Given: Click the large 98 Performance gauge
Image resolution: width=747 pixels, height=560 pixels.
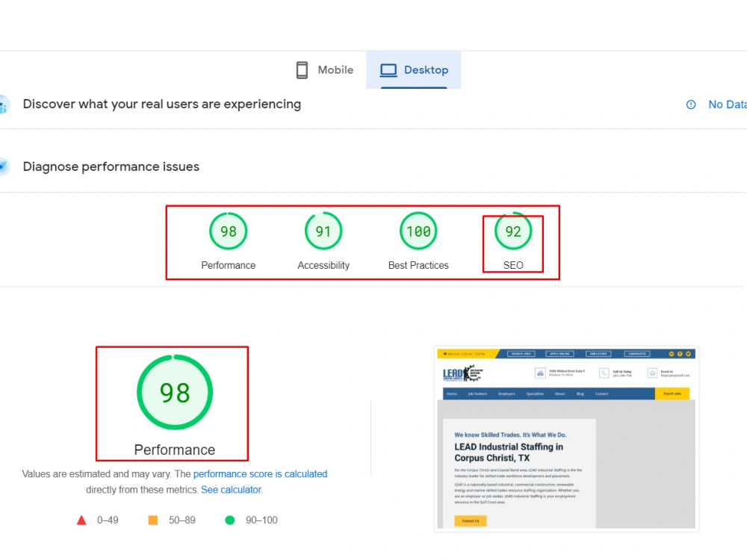Looking at the screenshot, I should (175, 393).
